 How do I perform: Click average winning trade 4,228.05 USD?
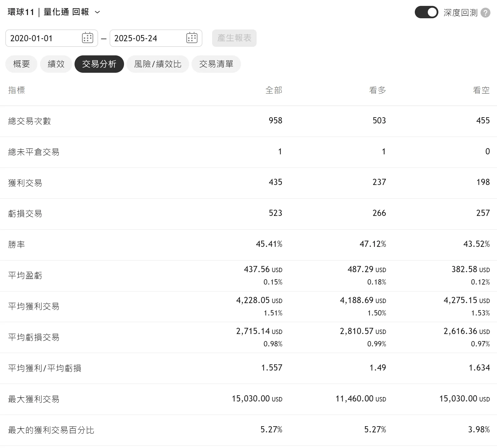pyautogui.click(x=259, y=300)
